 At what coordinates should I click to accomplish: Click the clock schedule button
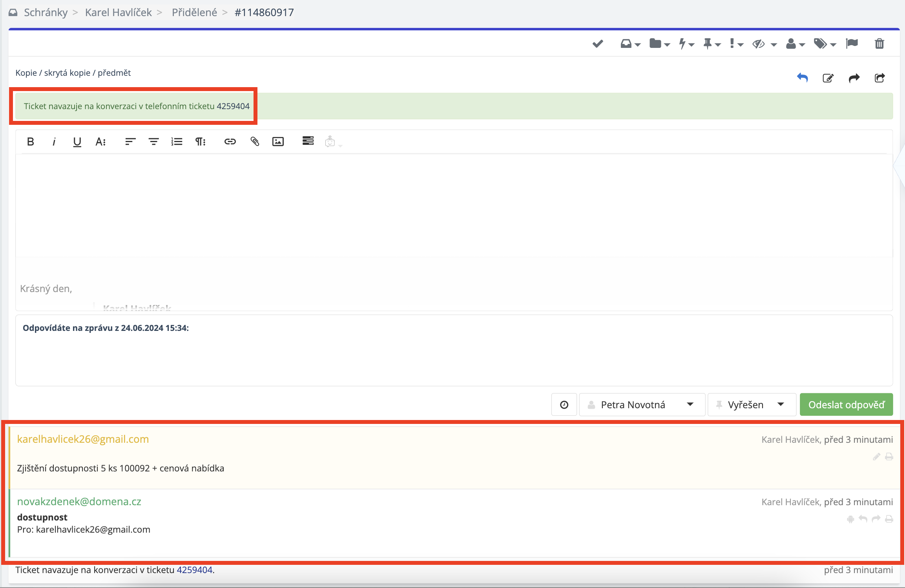(564, 405)
